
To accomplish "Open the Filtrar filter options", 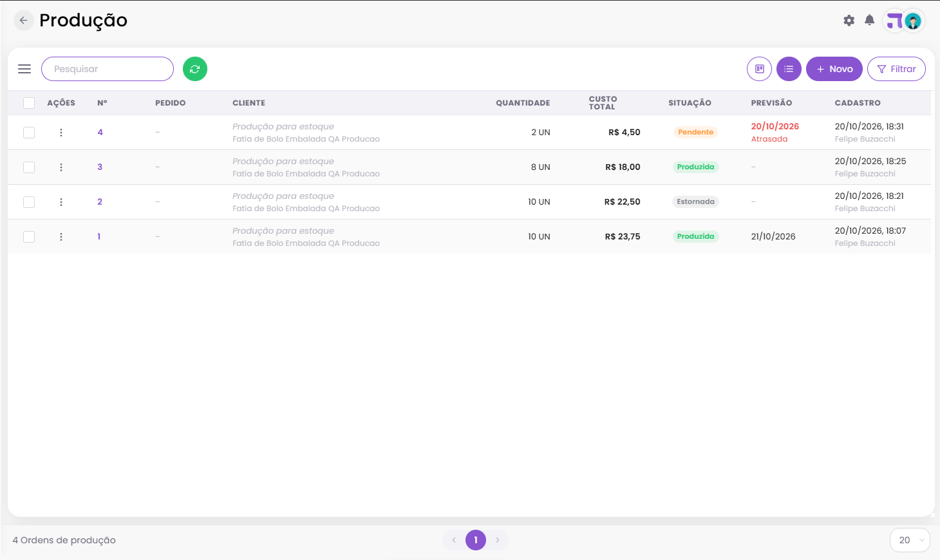I will (896, 69).
